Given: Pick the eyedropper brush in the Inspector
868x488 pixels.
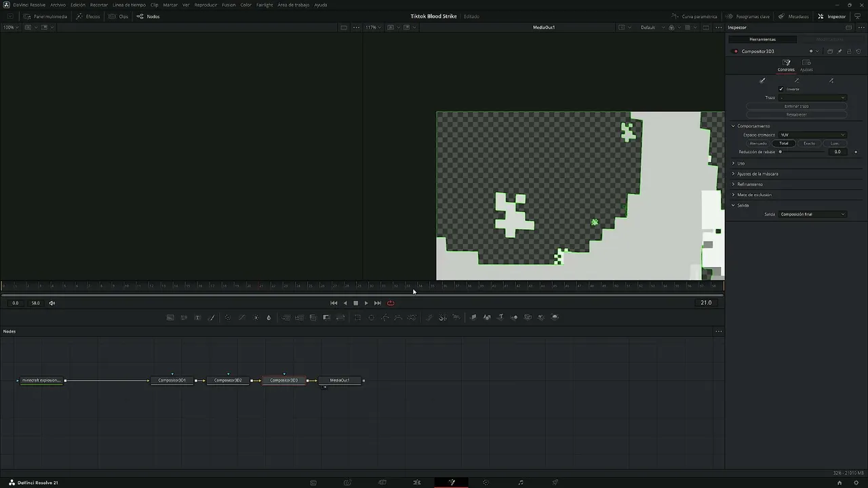Looking at the screenshot, I should click(x=762, y=81).
